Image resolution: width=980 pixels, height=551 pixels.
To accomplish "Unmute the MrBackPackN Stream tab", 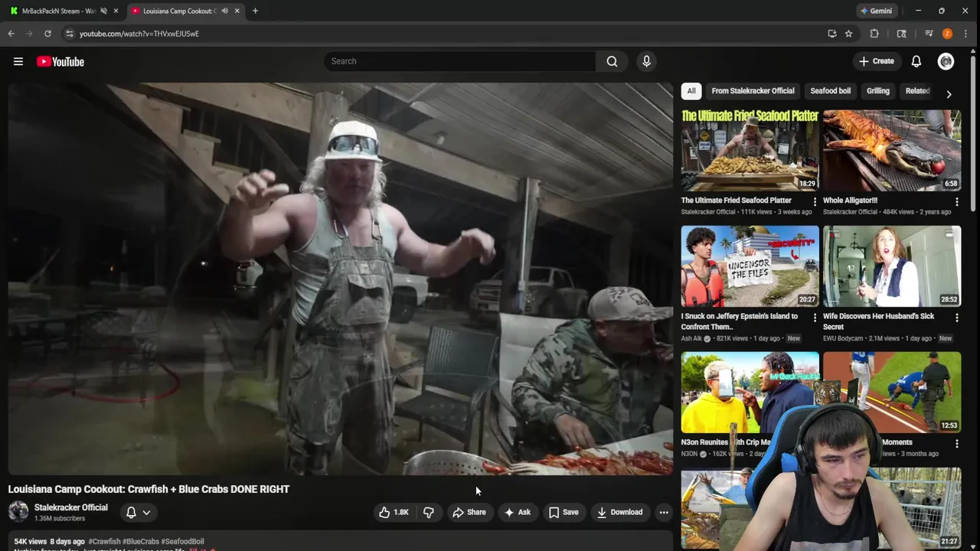I will pos(103,11).
